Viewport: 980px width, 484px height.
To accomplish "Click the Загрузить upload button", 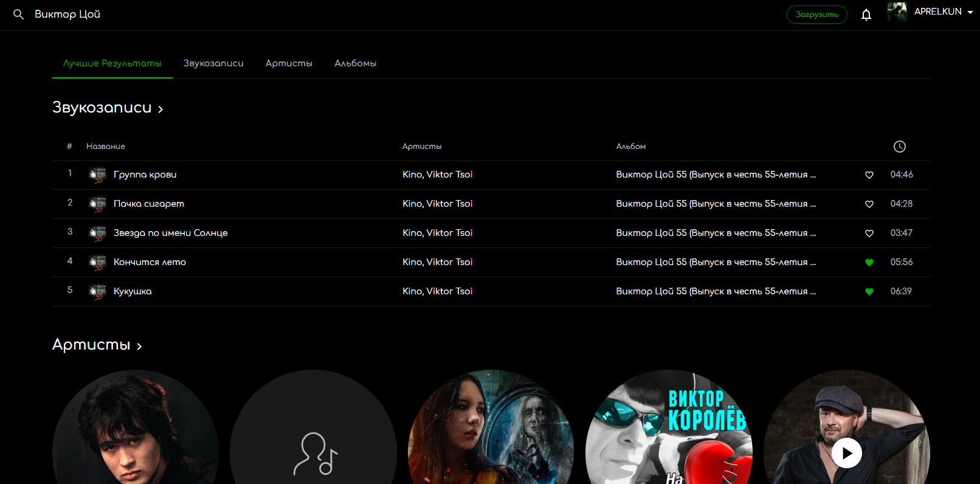I will click(x=817, y=15).
